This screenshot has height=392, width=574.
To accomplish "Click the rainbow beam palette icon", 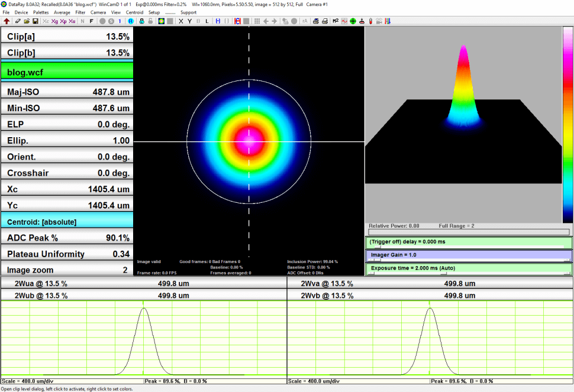I will (x=161, y=21).
